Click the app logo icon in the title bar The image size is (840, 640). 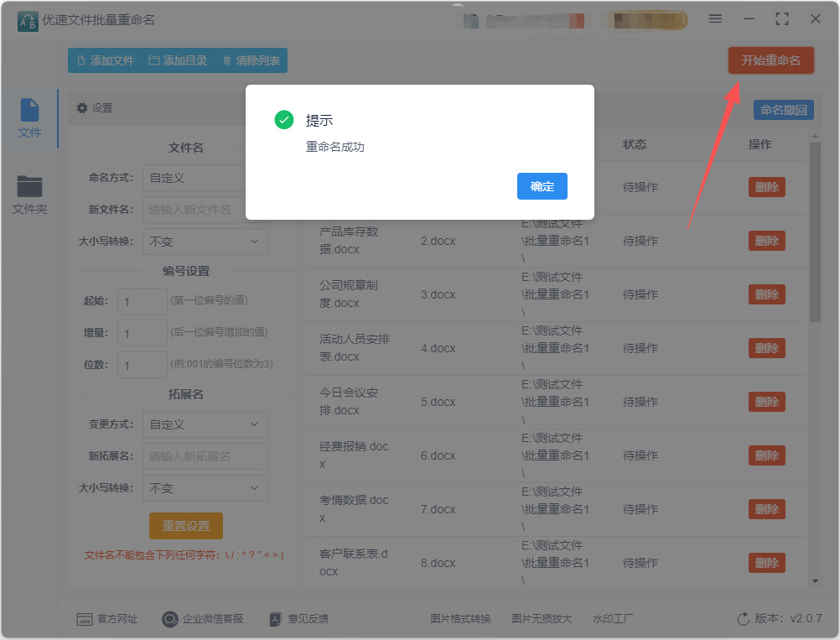(28, 21)
